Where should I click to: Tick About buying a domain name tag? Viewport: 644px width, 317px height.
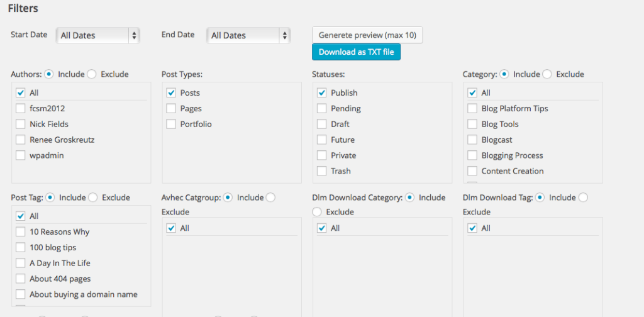coord(21,294)
